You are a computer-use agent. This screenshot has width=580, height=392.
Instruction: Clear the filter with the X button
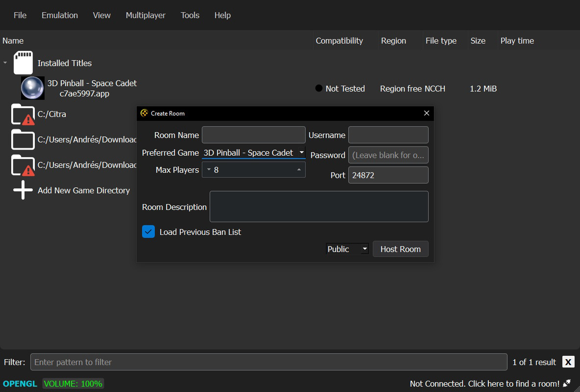(x=568, y=362)
